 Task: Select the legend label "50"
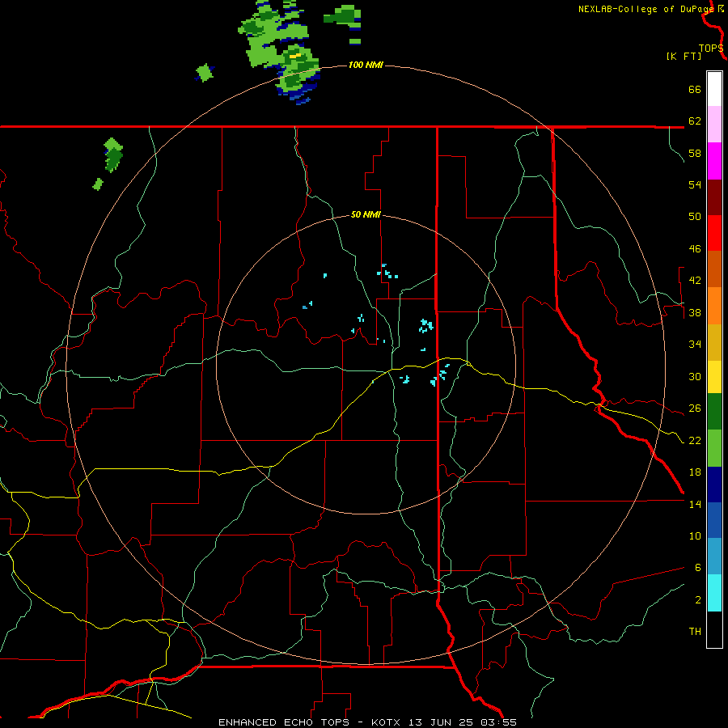(x=695, y=216)
